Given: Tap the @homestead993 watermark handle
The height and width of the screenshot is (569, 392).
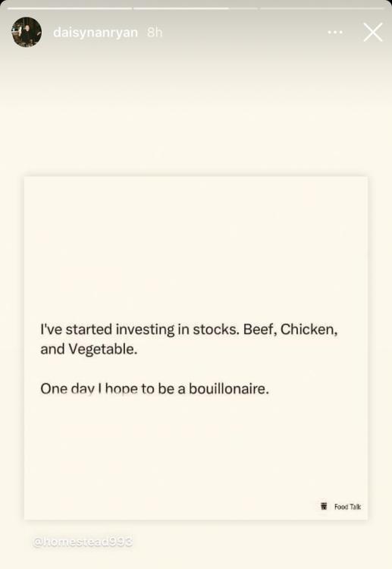Looking at the screenshot, I should [83, 542].
